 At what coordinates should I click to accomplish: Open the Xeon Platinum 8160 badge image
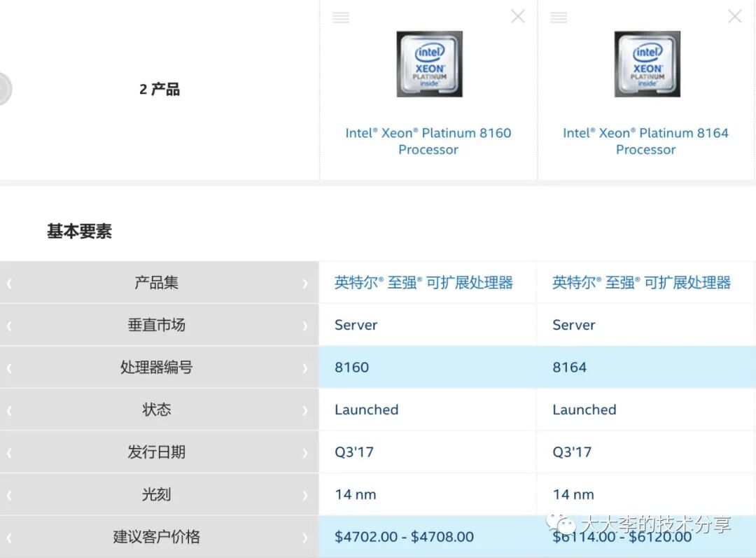tap(429, 64)
